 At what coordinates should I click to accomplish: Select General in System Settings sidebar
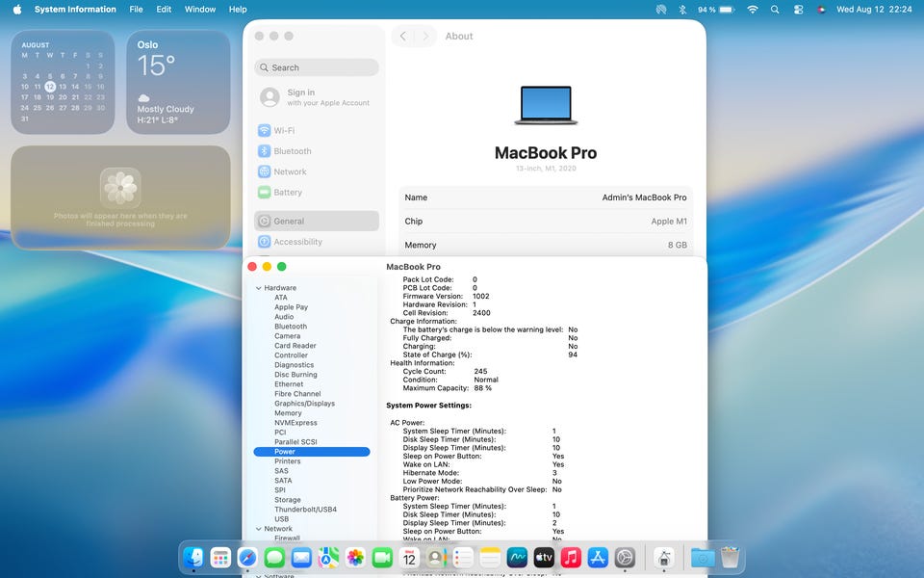(317, 222)
